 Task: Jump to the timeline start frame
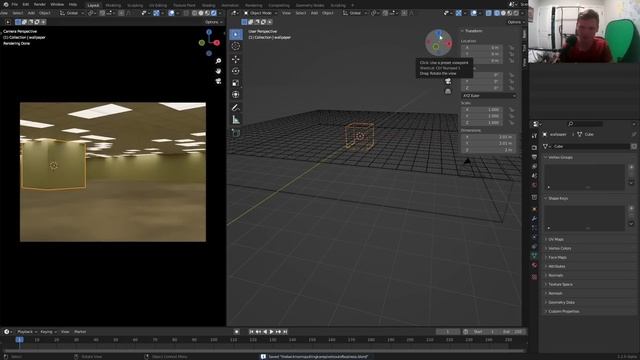(x=251, y=332)
